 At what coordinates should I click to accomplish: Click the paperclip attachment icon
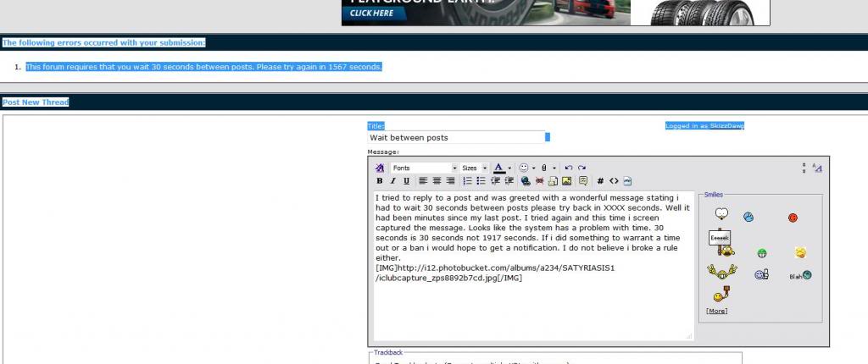[x=544, y=168]
